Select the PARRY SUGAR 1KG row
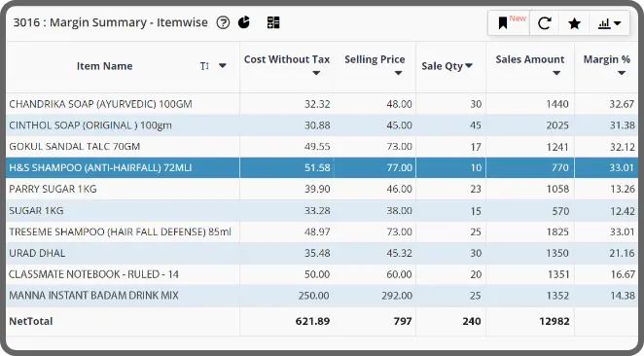 [322, 189]
